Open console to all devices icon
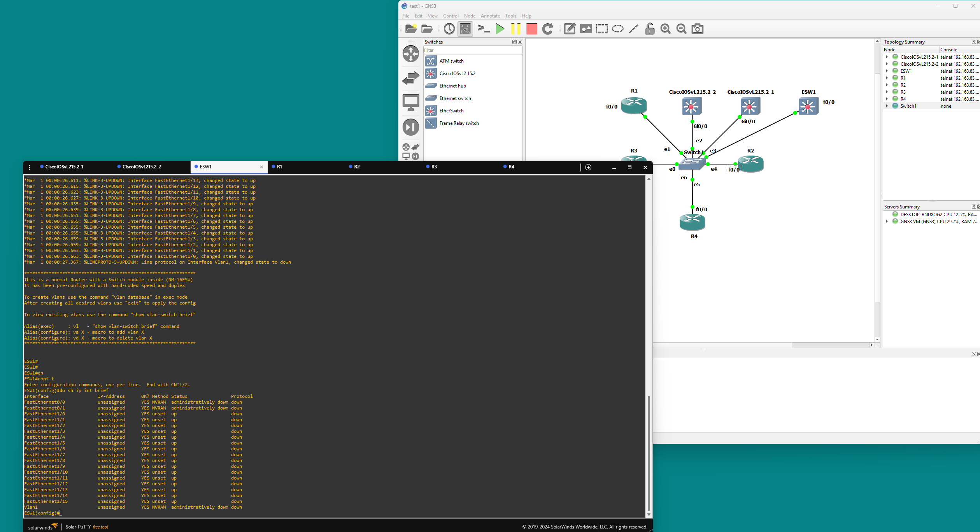Image resolution: width=980 pixels, height=532 pixels. pos(484,29)
